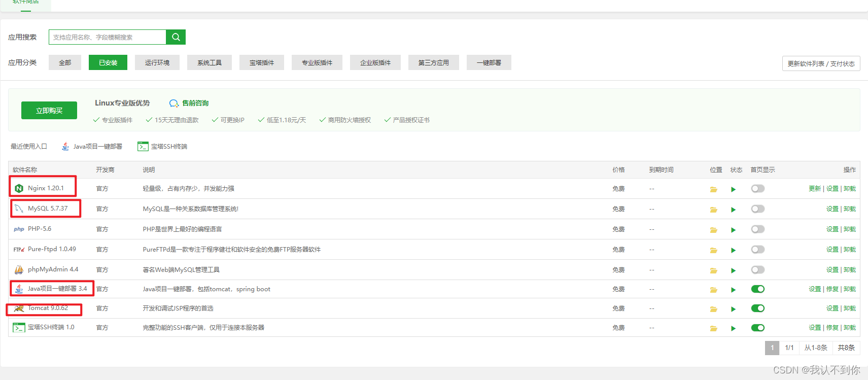Enable homepage display for Nginx 1.20.1
The height and width of the screenshot is (380, 868).
click(x=758, y=188)
